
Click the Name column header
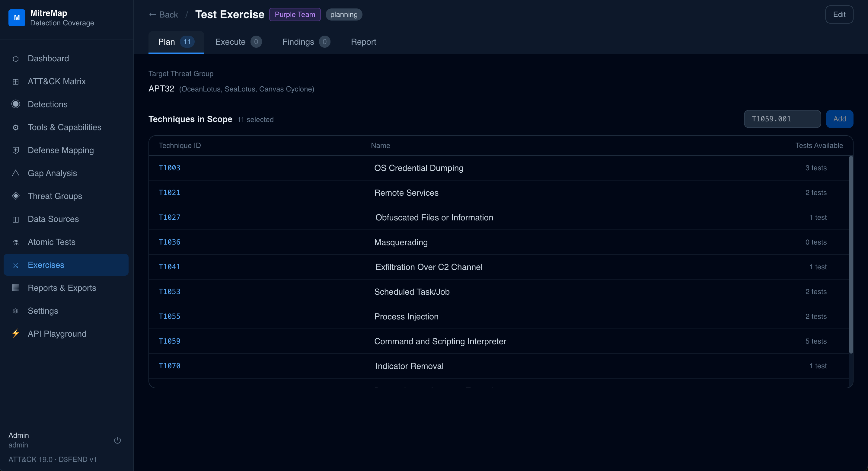(x=380, y=146)
